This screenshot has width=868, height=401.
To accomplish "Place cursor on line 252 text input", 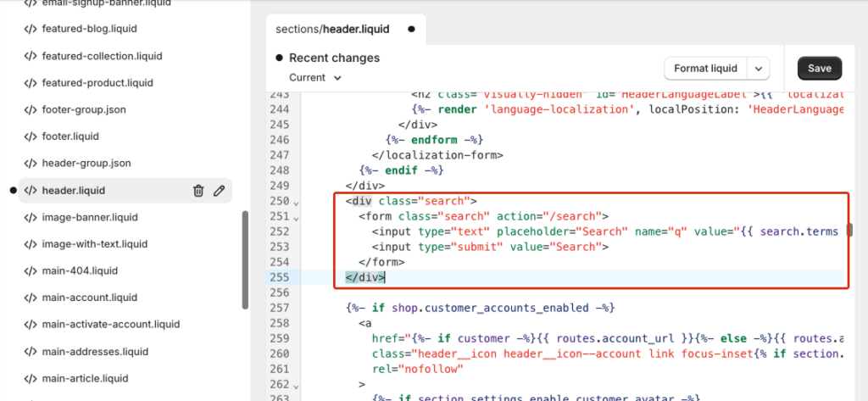I will tap(605, 231).
